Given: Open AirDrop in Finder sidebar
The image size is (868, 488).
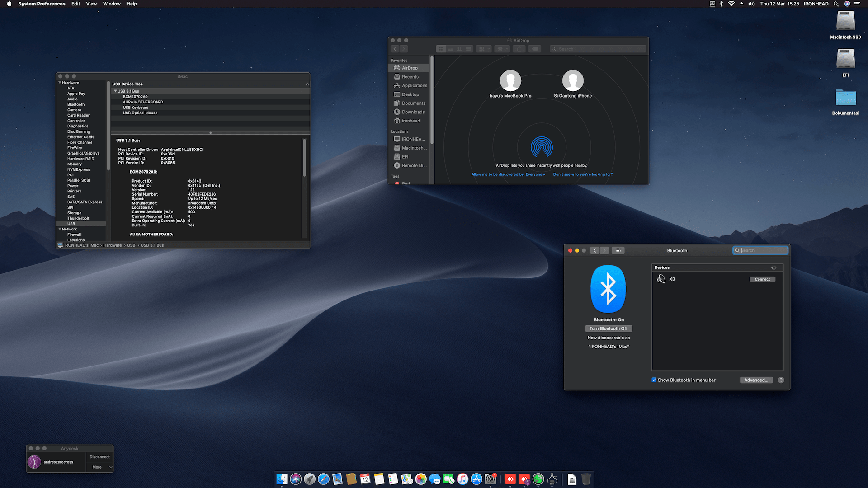Looking at the screenshot, I should click(409, 68).
